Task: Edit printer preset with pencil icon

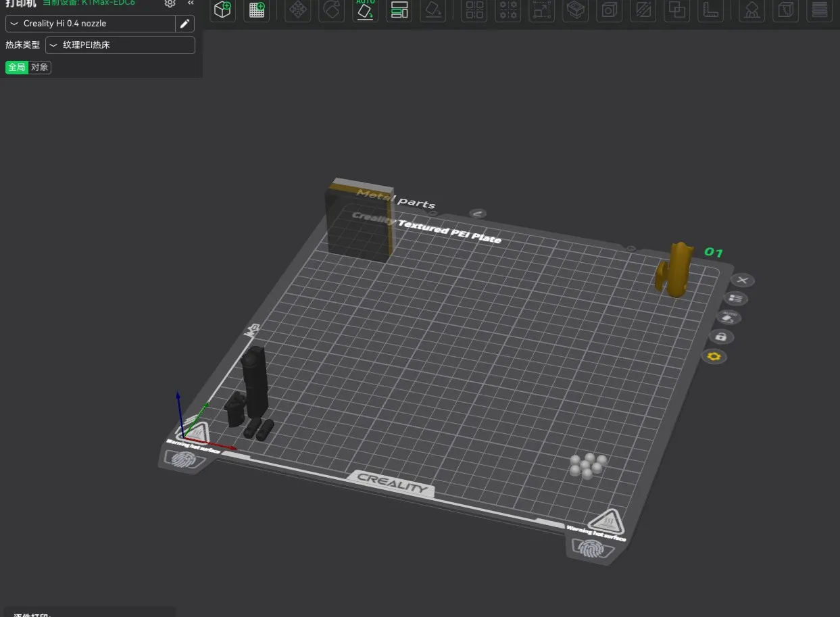Action: pos(184,24)
